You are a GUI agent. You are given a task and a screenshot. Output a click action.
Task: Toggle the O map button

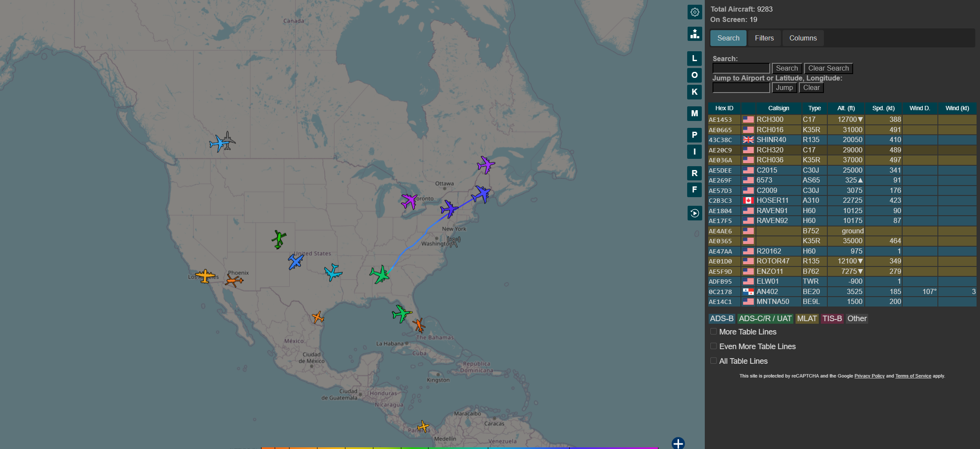[x=694, y=75]
